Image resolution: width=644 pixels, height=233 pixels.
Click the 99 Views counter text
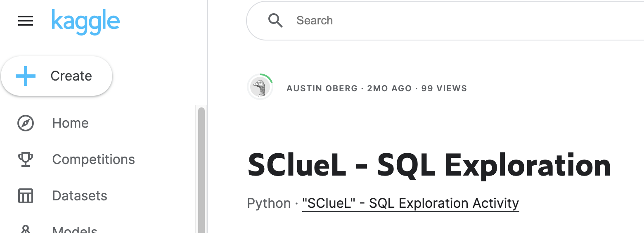point(444,88)
